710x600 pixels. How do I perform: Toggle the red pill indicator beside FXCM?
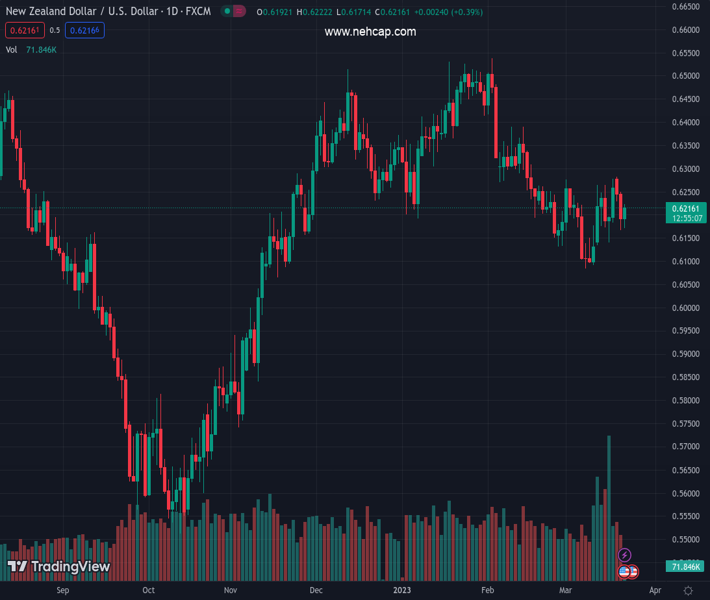[x=239, y=12]
